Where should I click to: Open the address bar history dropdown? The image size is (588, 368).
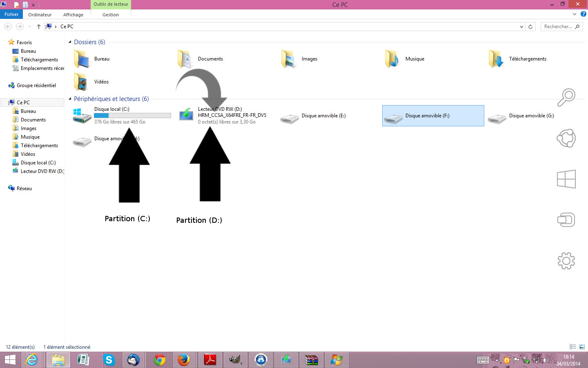521,27
